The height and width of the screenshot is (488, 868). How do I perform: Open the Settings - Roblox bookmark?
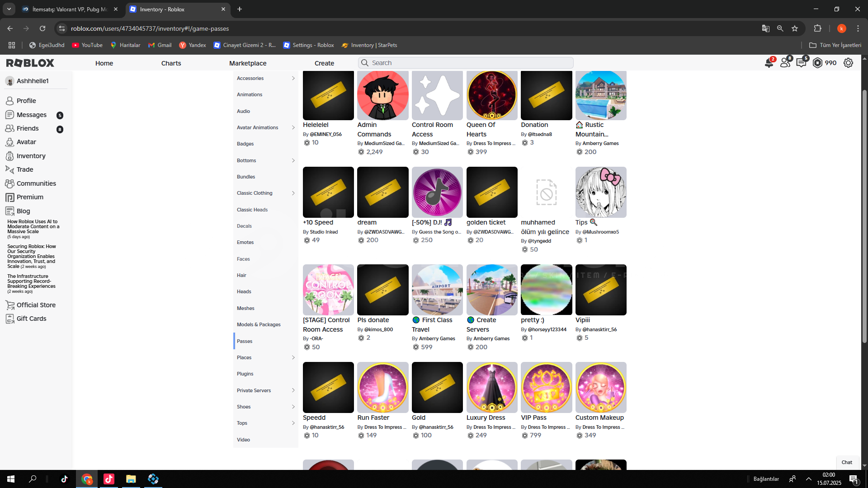point(308,45)
